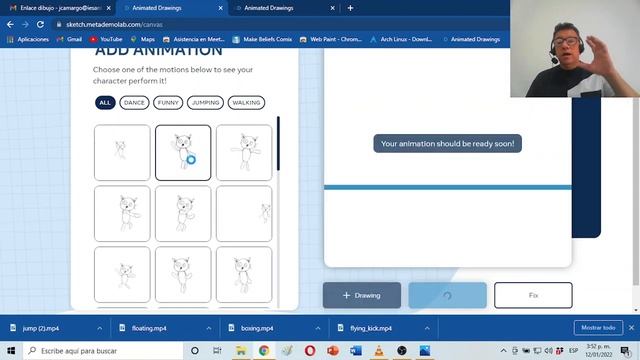This screenshot has height=360, width=640.
Task: Open Maps bookmark
Action: tap(142, 39)
